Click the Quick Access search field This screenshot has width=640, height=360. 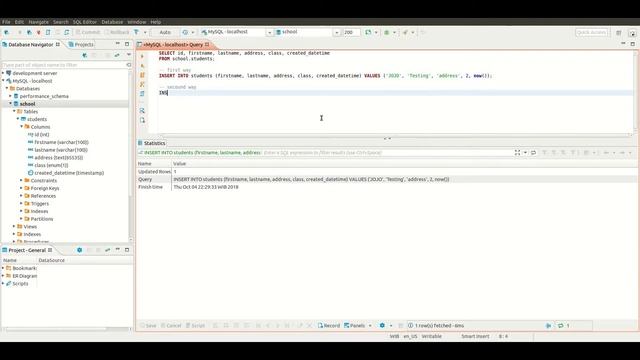pyautogui.click(x=591, y=32)
